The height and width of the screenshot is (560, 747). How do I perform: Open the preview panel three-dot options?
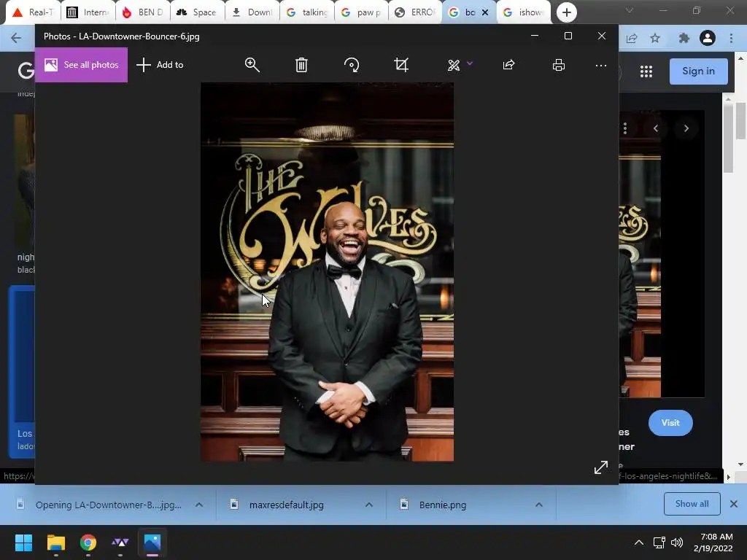coord(625,128)
